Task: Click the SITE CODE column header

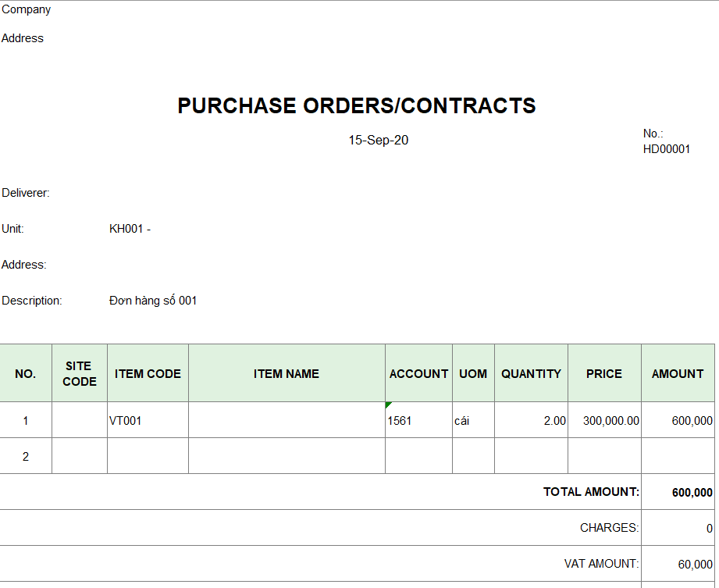Action: (x=80, y=374)
